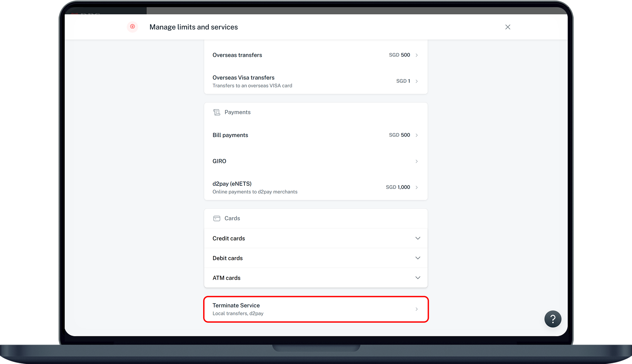Open the help question mark button
The image size is (632, 364).
click(553, 319)
